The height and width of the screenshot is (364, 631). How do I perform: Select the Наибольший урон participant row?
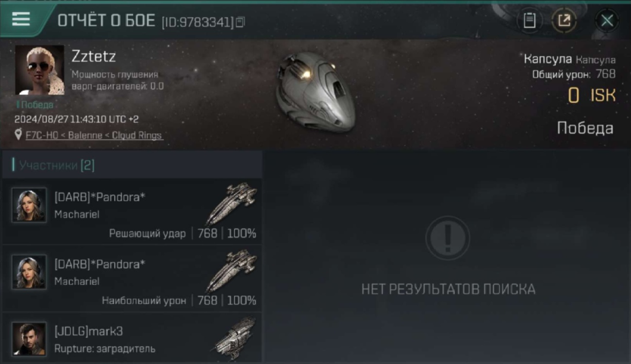click(x=132, y=279)
